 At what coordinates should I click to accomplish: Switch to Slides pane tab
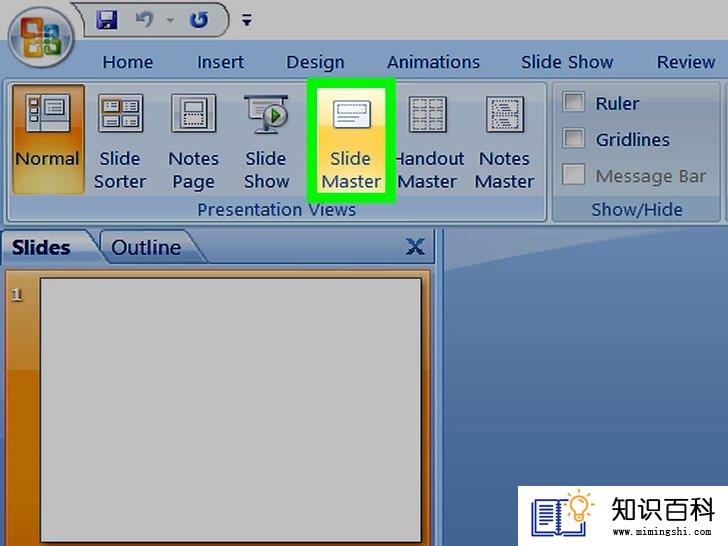41,247
